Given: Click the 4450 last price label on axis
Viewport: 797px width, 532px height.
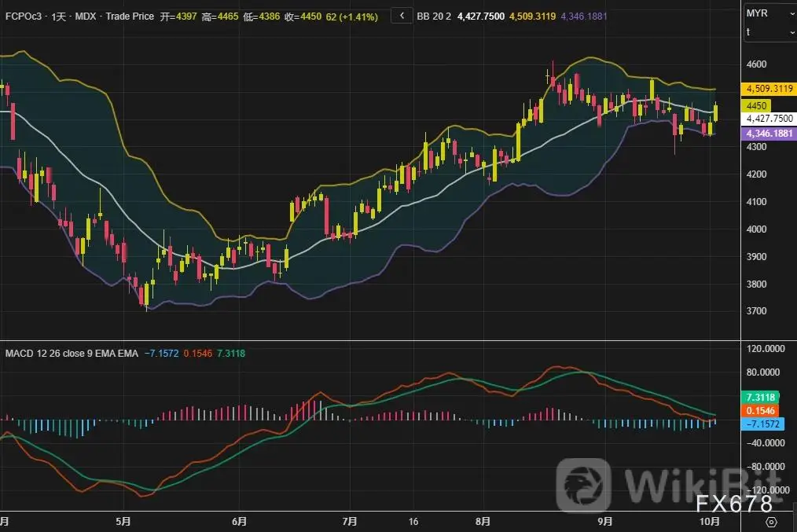Looking at the screenshot, I should click(x=758, y=105).
